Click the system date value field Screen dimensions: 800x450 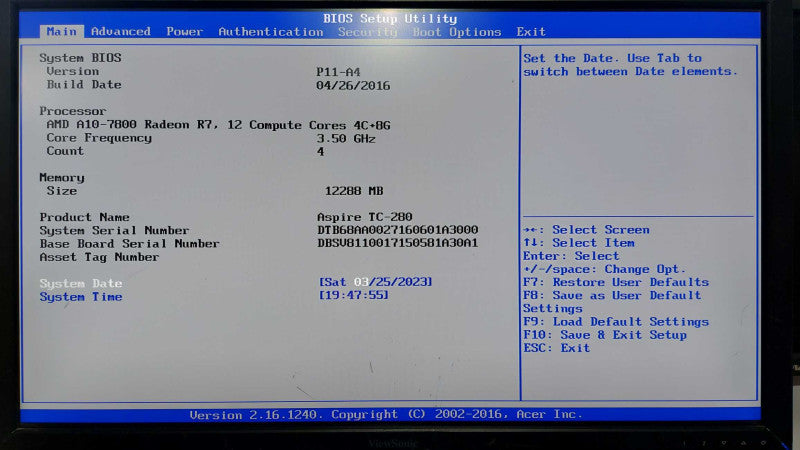376,282
